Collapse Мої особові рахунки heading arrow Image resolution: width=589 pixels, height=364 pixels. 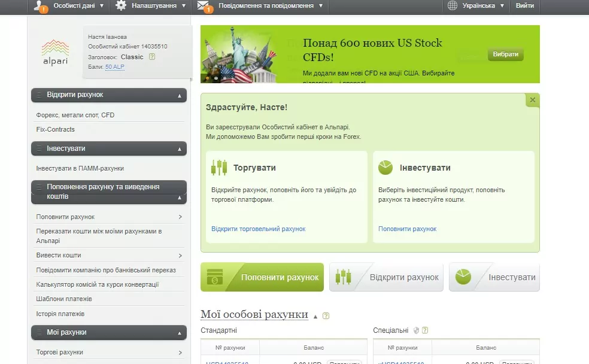(x=315, y=317)
